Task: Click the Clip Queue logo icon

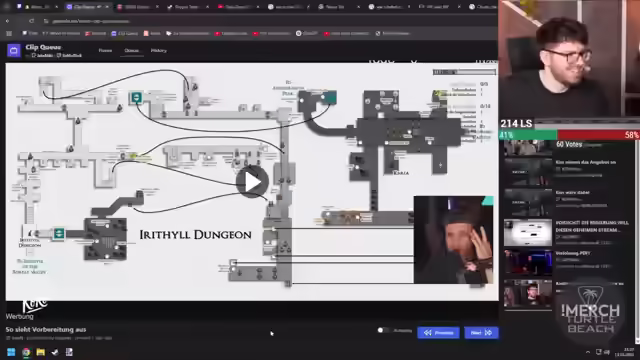Action: (14, 51)
